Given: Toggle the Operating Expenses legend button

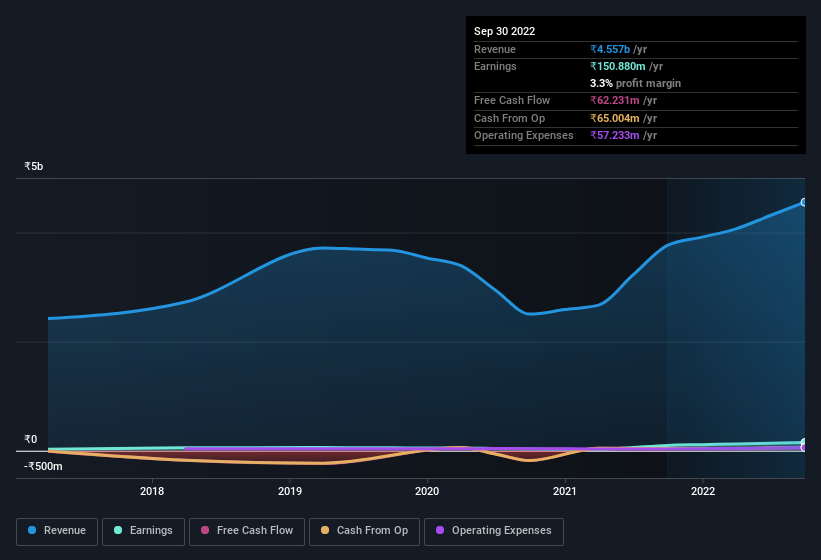Looking at the screenshot, I should [x=494, y=531].
